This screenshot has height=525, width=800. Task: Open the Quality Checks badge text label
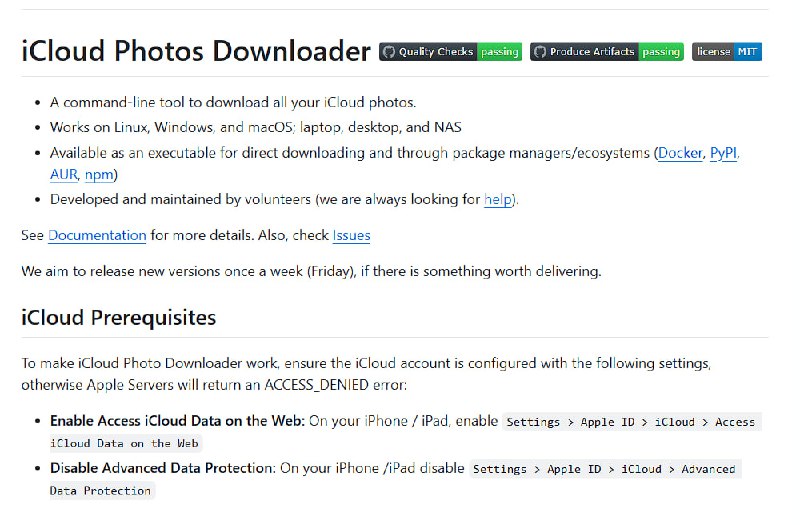pos(436,52)
